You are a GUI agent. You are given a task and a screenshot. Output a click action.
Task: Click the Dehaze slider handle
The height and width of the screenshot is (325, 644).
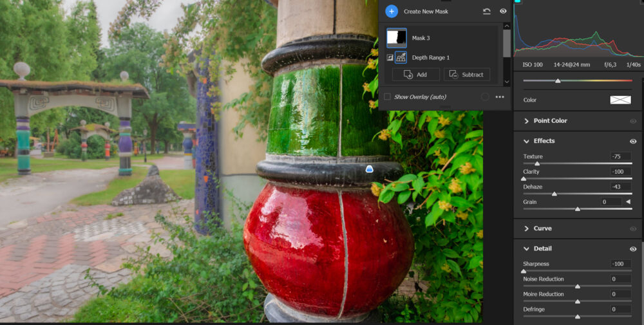pos(554,194)
